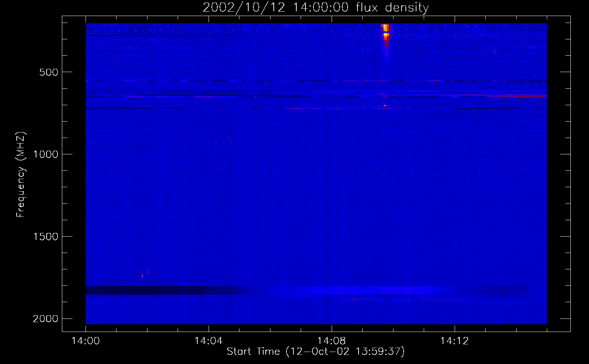Click the 2000 frequency tick label
589x364 pixels.
click(x=46, y=319)
